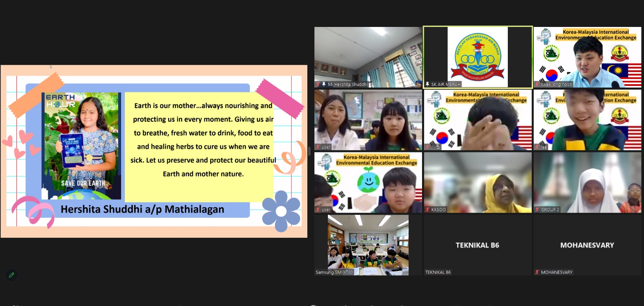Click the yellow 'Earth is our mother' text box

[199, 147]
